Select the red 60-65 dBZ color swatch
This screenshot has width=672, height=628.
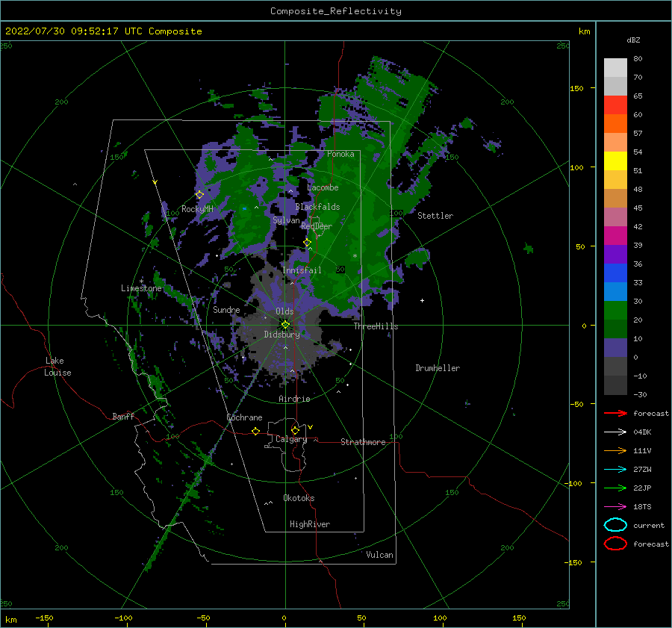tap(615, 105)
